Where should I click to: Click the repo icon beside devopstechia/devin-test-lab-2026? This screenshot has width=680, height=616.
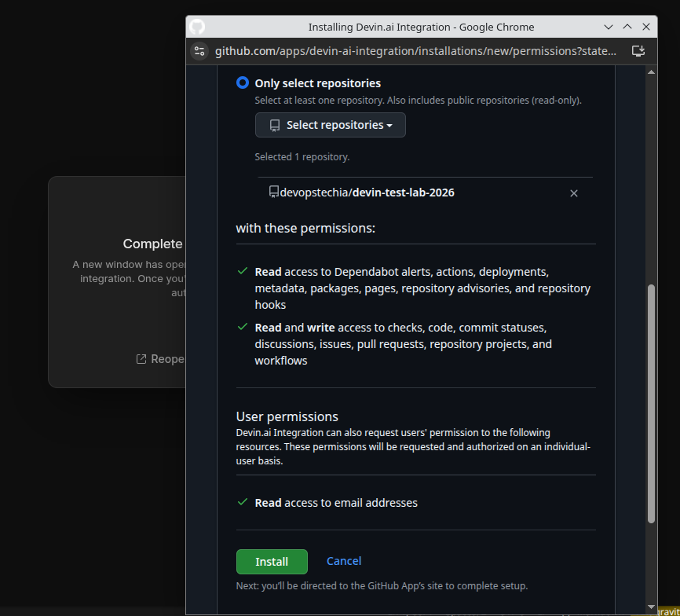coord(274,192)
